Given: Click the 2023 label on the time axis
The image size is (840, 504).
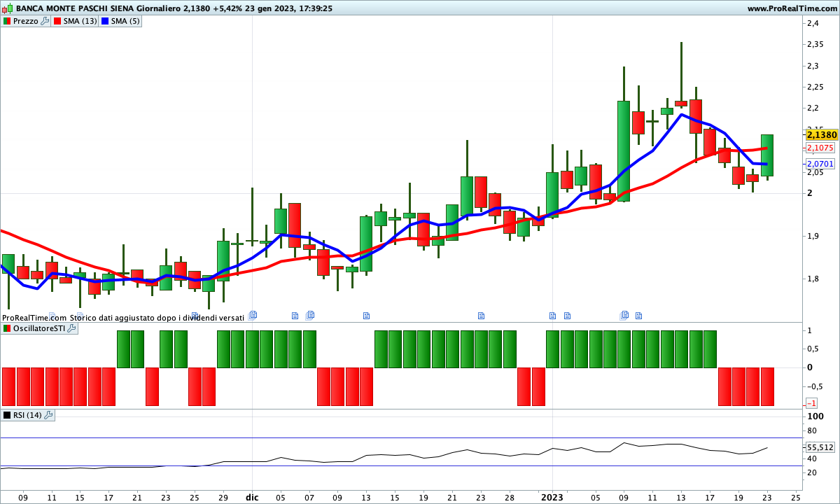Looking at the screenshot, I should [552, 498].
